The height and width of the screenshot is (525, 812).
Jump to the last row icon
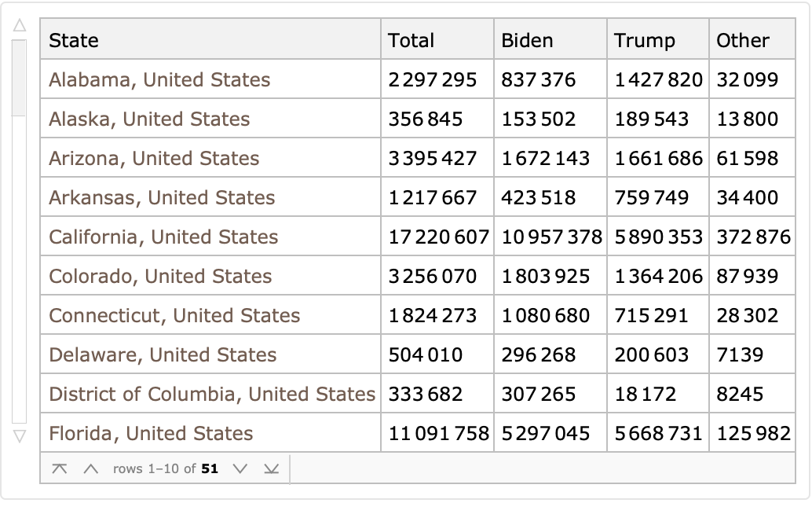271,469
